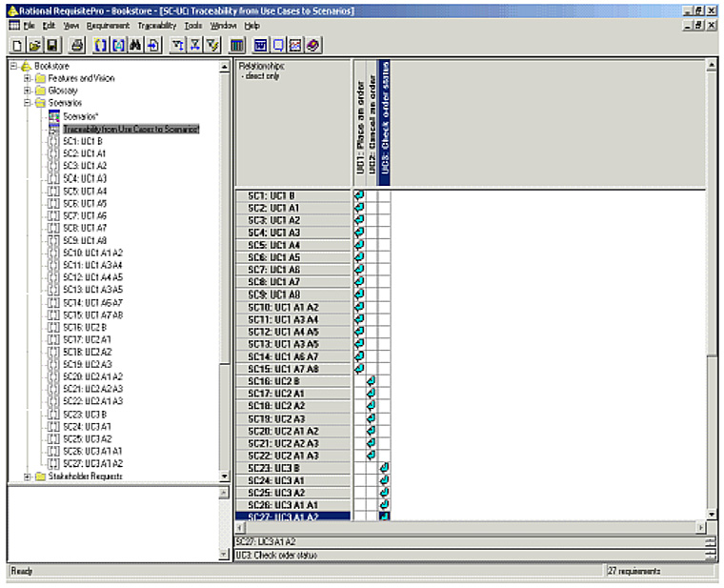Select matrix row header SC19: UC2 A3
Viewport: 724px width, 588px height.
292,418
